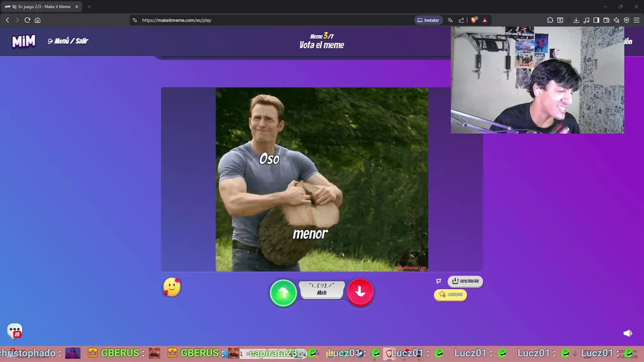Click the Vota el meme heading
This screenshot has width=644, height=362.
pyautogui.click(x=322, y=45)
